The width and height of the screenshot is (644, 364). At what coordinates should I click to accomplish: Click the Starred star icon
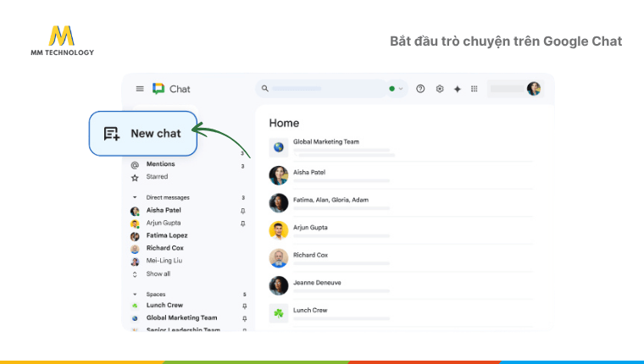pyautogui.click(x=135, y=178)
